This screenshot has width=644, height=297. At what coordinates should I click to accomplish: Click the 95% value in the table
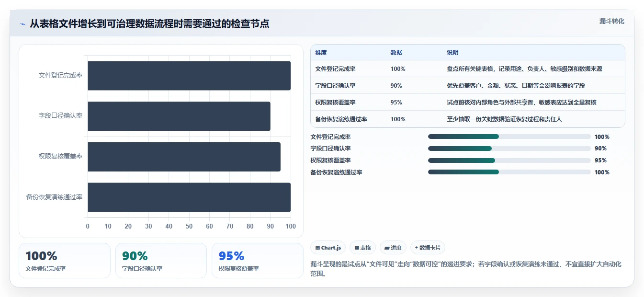pos(396,103)
